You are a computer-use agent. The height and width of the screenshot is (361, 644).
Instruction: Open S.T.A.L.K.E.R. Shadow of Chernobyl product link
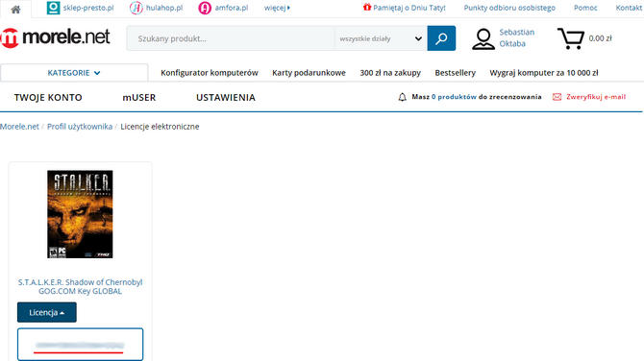(x=80, y=286)
